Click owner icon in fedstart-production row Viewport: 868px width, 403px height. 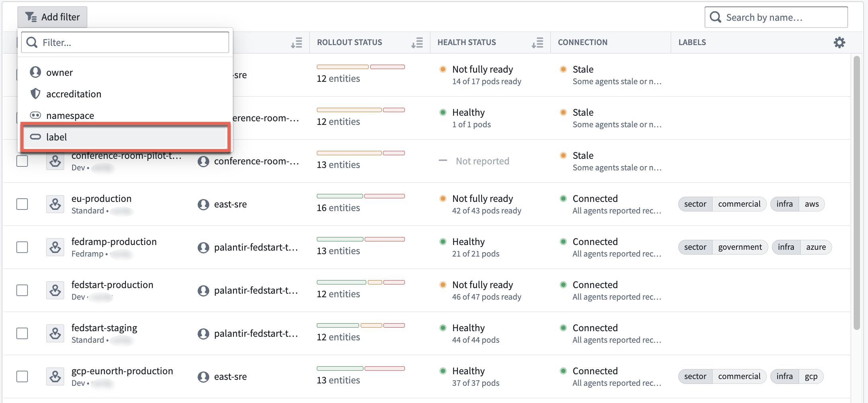203,290
